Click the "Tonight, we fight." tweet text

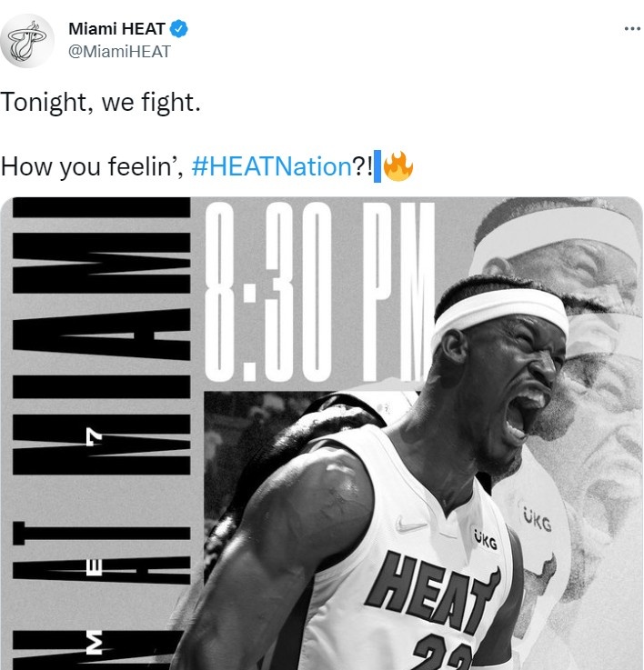click(x=100, y=103)
